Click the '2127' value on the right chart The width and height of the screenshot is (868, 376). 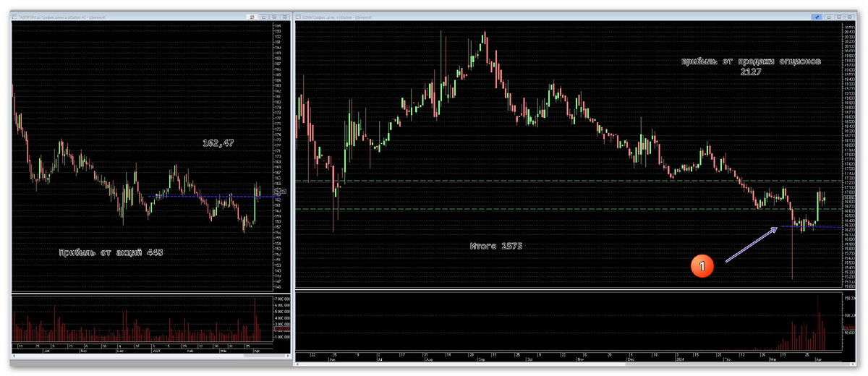[752, 72]
